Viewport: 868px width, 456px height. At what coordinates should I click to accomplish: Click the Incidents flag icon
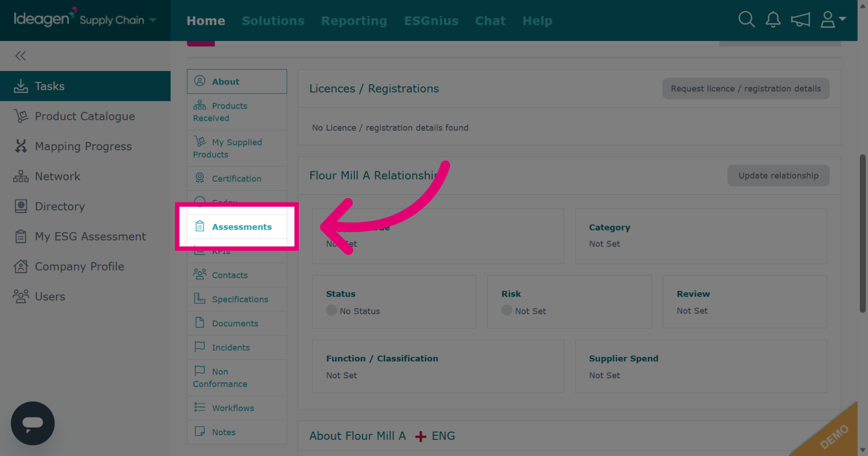200,347
